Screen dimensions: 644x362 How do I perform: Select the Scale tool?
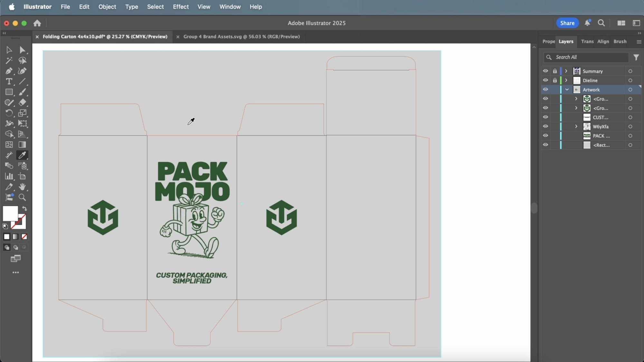coord(22,113)
